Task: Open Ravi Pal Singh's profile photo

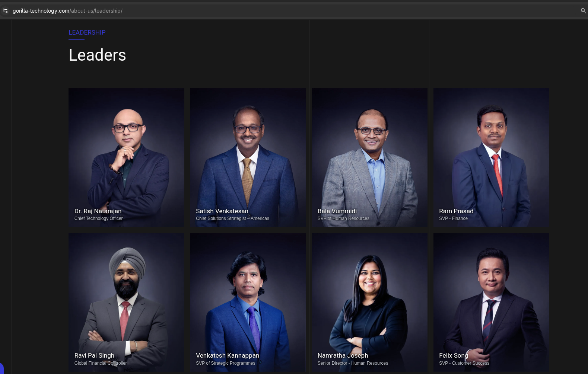Action: (126, 302)
